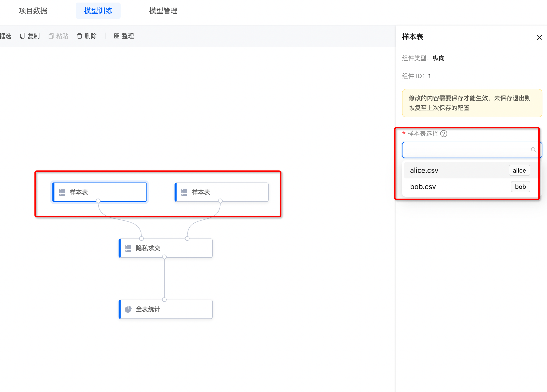
Task: Click the alice tag on the alice.csv row
Action: tap(519, 170)
